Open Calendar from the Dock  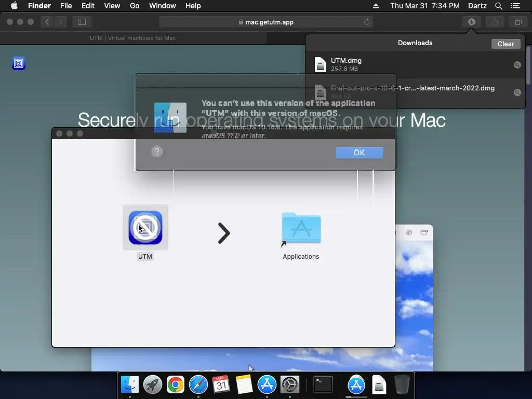[221, 384]
